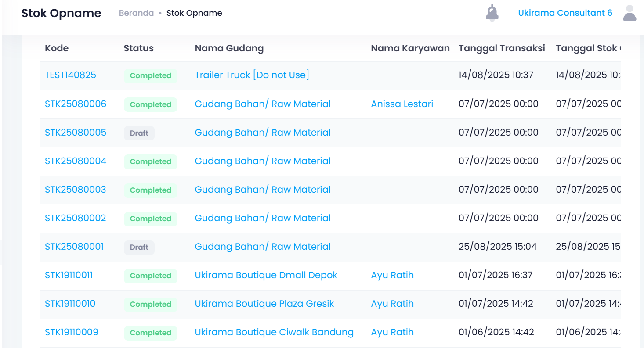Viewport: 644px width, 348px height.
Task: Open the user profile avatar icon
Action: coord(630,12)
